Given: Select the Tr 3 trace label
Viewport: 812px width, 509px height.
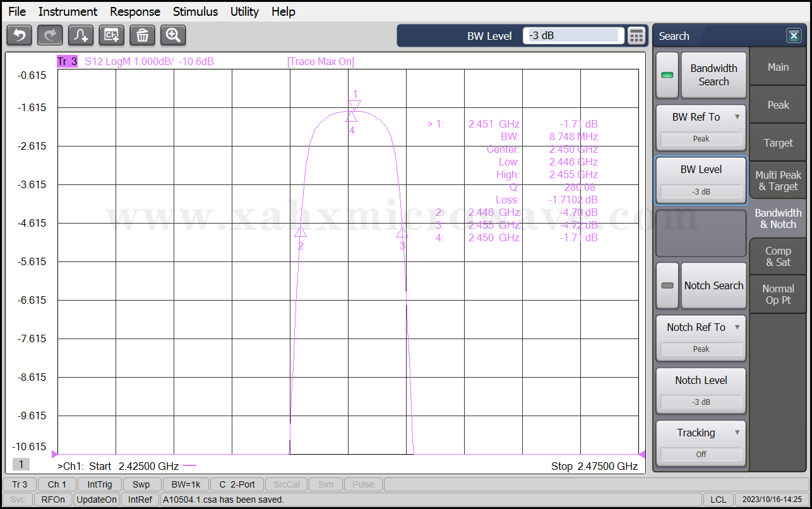Looking at the screenshot, I should tap(67, 61).
